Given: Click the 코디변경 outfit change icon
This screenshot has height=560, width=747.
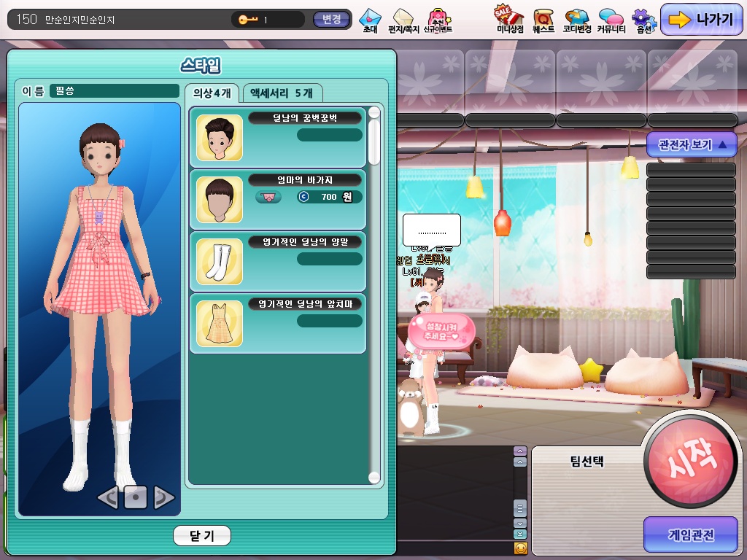Looking at the screenshot, I should point(576,20).
